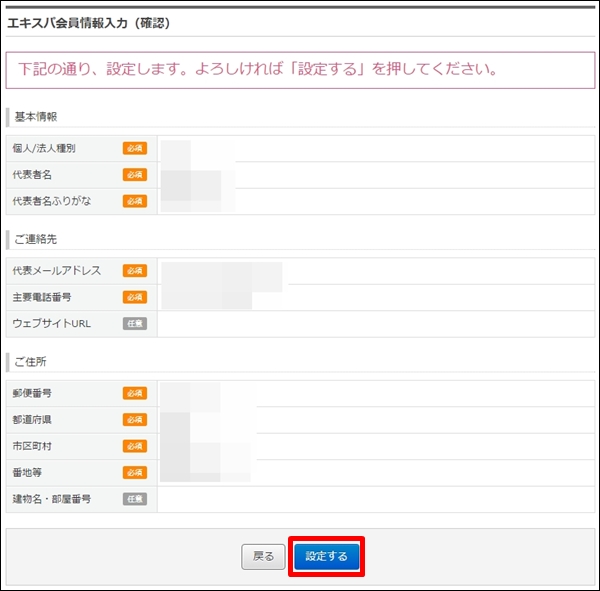The width and height of the screenshot is (600, 591).
Task: Click the empty ウェブサイトURL value cell
Action: [376, 324]
